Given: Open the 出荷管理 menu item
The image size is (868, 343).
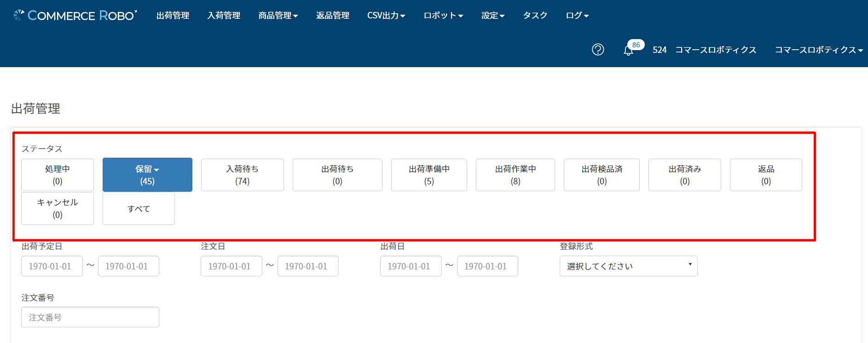Looking at the screenshot, I should [x=173, y=16].
